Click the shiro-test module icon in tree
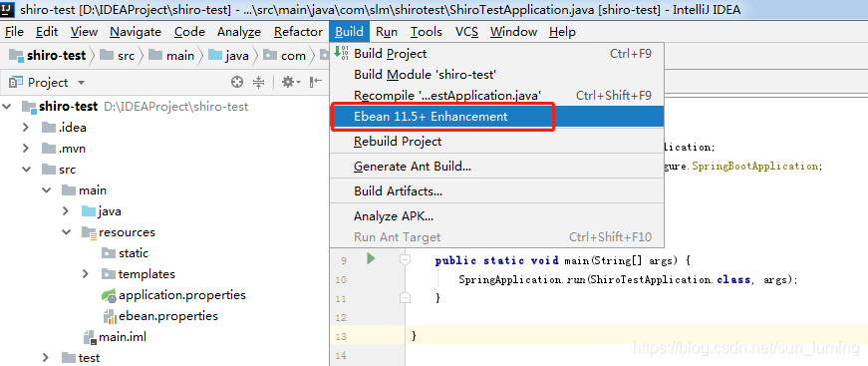This screenshot has height=366, width=868. 29,107
